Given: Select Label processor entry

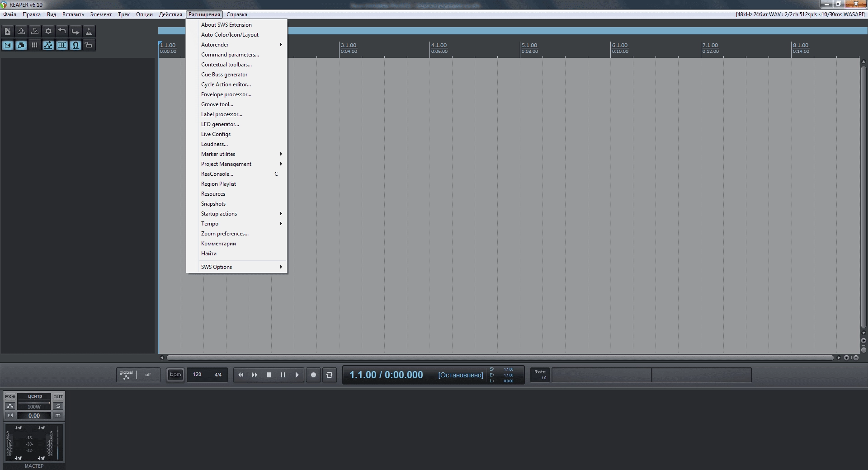Looking at the screenshot, I should tap(236, 114).
